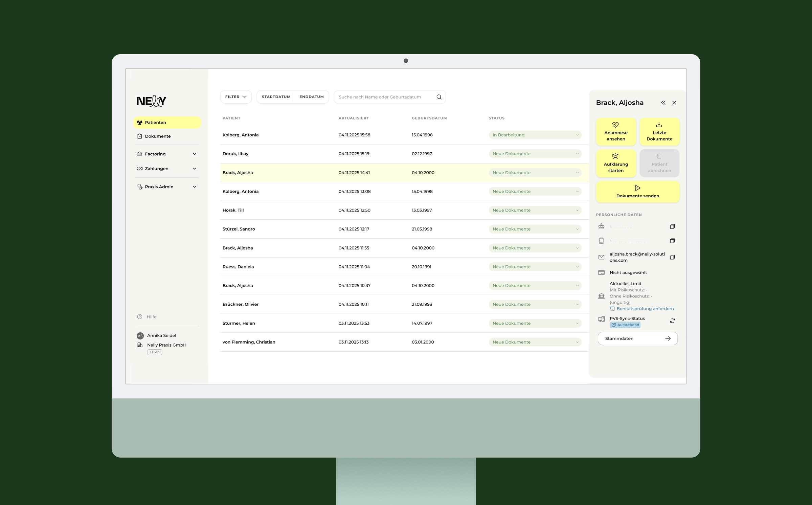The image size is (812, 505).
Task: Refresh the PVS-Sync-Status
Action: [x=672, y=321]
